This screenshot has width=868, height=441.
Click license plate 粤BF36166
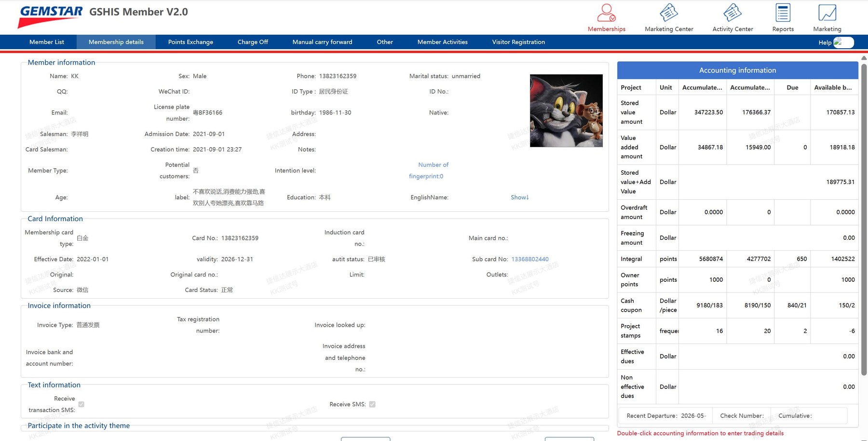click(x=208, y=113)
